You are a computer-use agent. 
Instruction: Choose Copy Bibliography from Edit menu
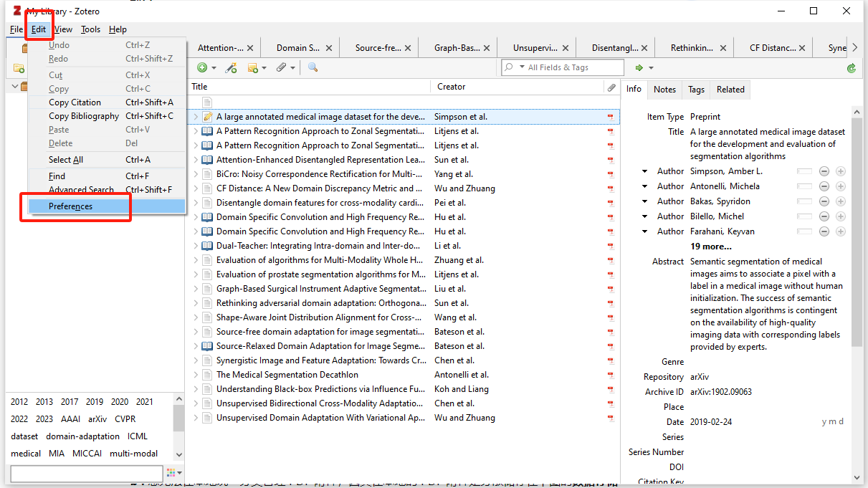(x=107, y=116)
